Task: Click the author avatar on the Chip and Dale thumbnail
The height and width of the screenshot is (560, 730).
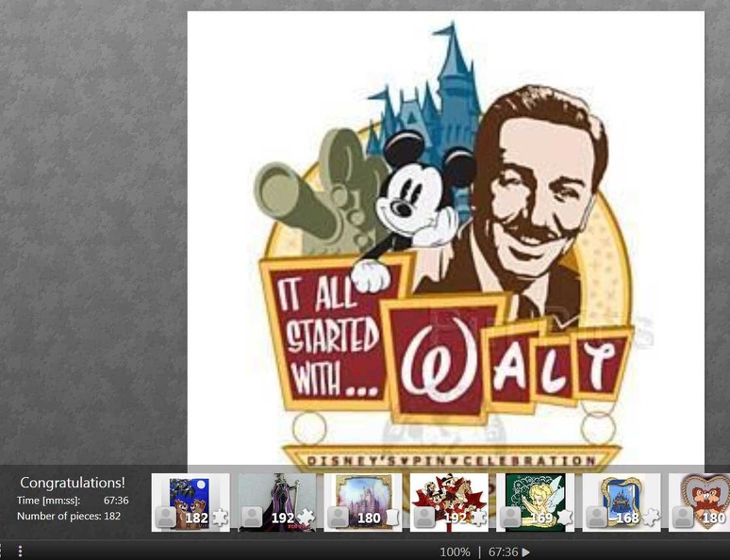Action: point(165,518)
